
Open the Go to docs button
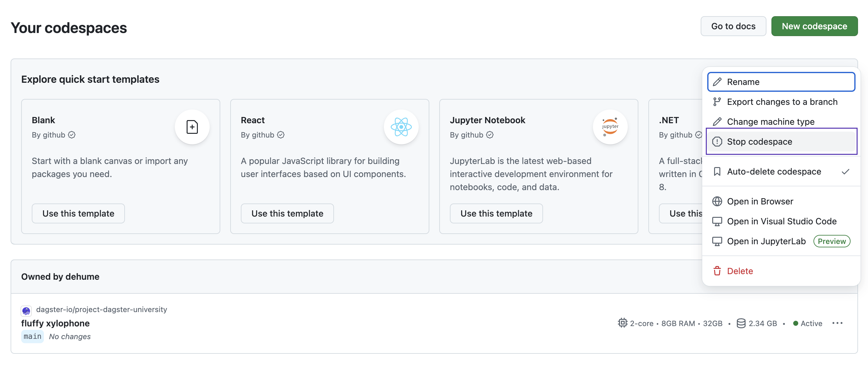[x=733, y=26]
